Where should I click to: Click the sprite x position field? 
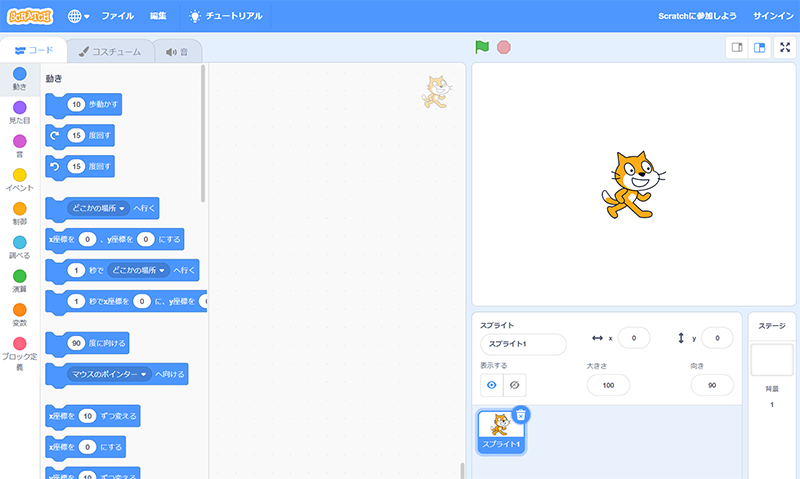(x=634, y=338)
